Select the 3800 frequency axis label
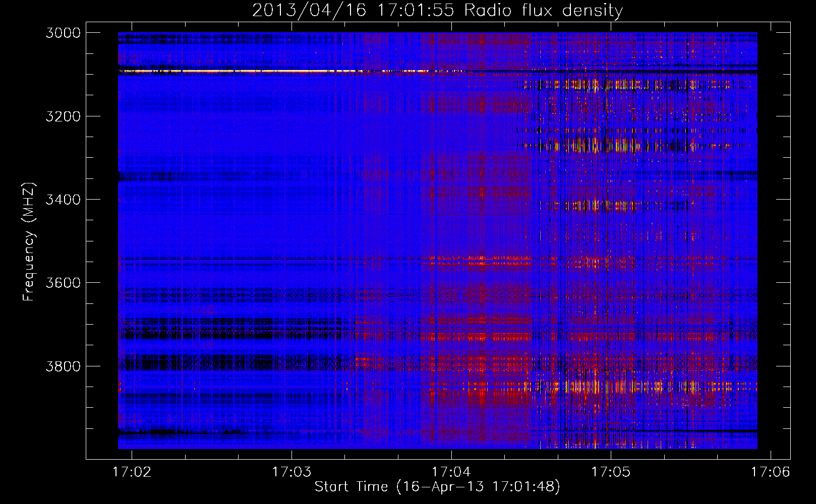Viewport: 816px width, 504px height. pos(63,366)
